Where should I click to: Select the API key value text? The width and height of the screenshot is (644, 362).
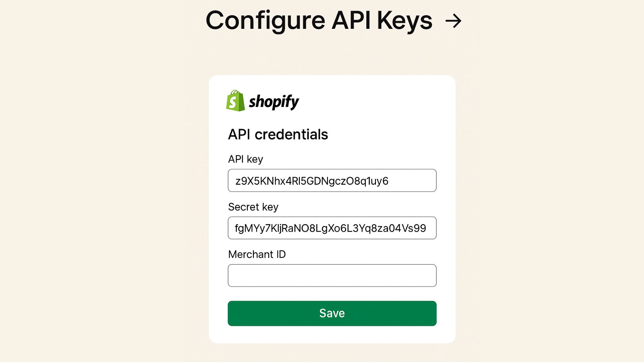click(x=311, y=180)
